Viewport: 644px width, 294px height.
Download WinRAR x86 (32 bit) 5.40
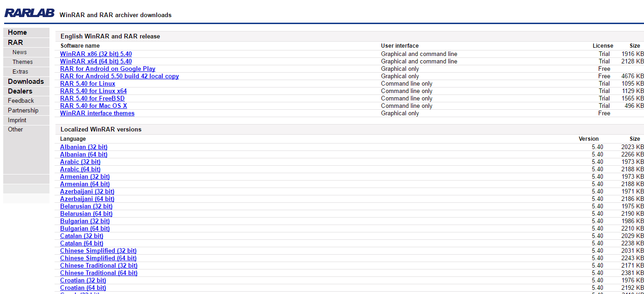coord(96,54)
